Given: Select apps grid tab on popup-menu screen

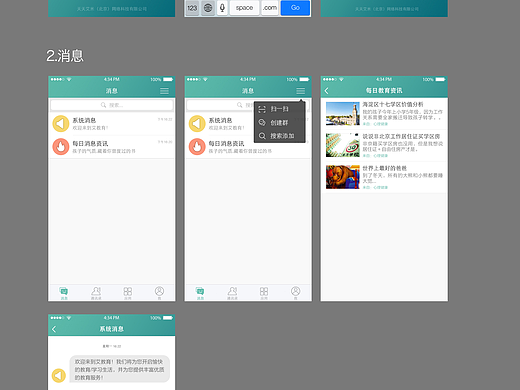Looking at the screenshot, I should coord(264,293).
